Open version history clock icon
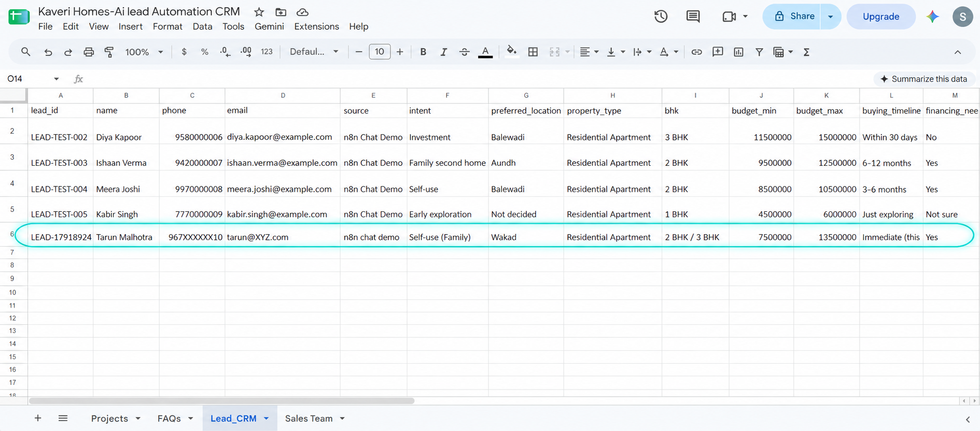This screenshot has height=431, width=980. coord(661,17)
